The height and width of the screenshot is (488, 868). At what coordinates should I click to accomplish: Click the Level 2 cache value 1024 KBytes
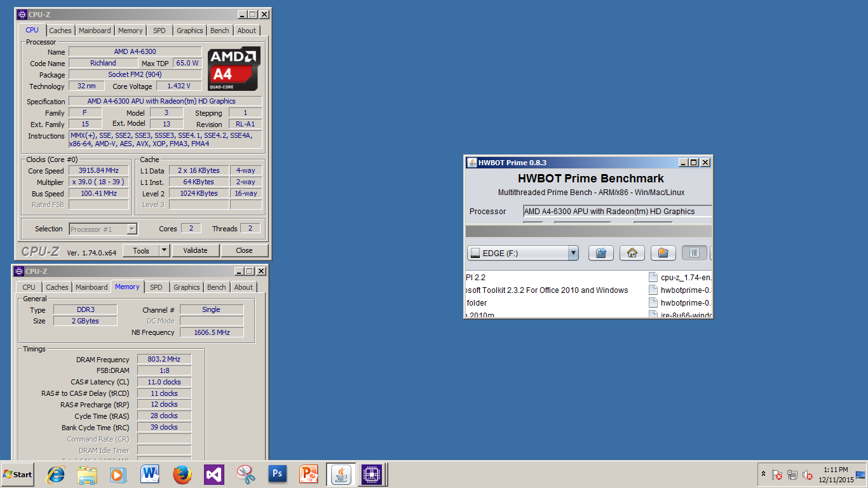click(x=198, y=193)
